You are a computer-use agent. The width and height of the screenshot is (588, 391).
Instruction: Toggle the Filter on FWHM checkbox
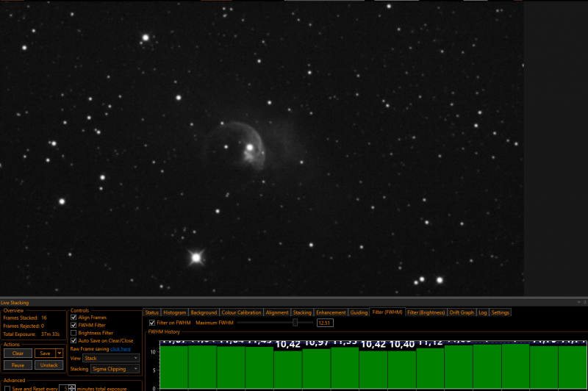[x=152, y=323]
